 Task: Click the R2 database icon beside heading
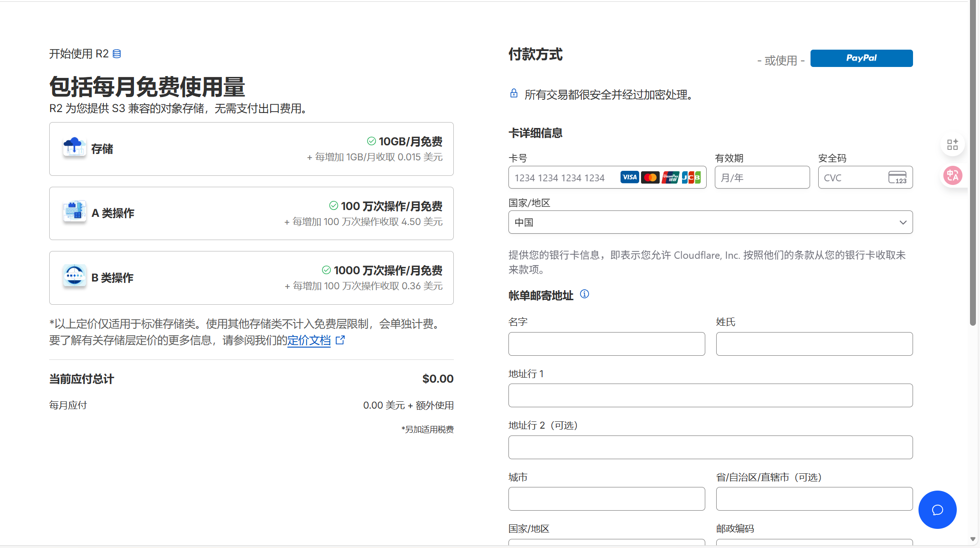[117, 54]
